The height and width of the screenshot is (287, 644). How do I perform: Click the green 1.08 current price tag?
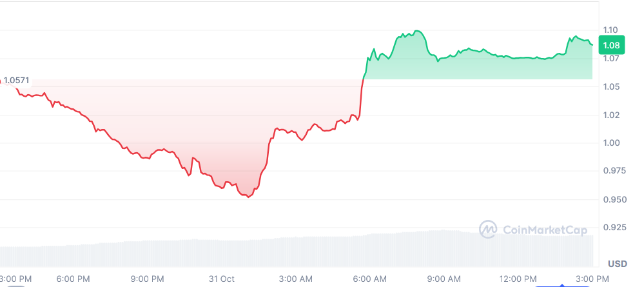click(x=611, y=45)
